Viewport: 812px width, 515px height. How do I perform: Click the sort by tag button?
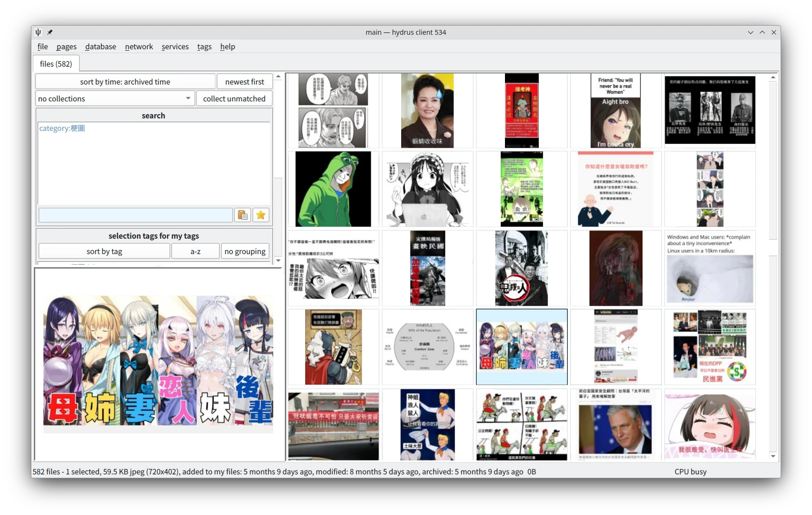point(104,251)
